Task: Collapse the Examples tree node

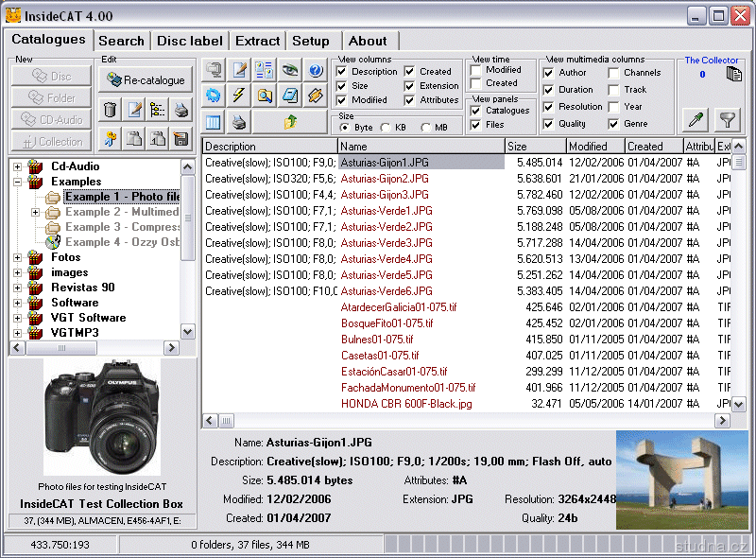Action: pos(18,182)
